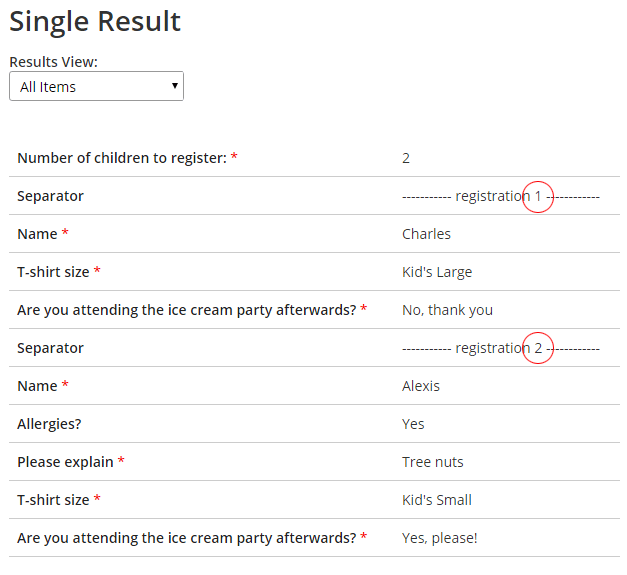
Task: Click the Tree nuts explanation value
Action: tap(433, 462)
